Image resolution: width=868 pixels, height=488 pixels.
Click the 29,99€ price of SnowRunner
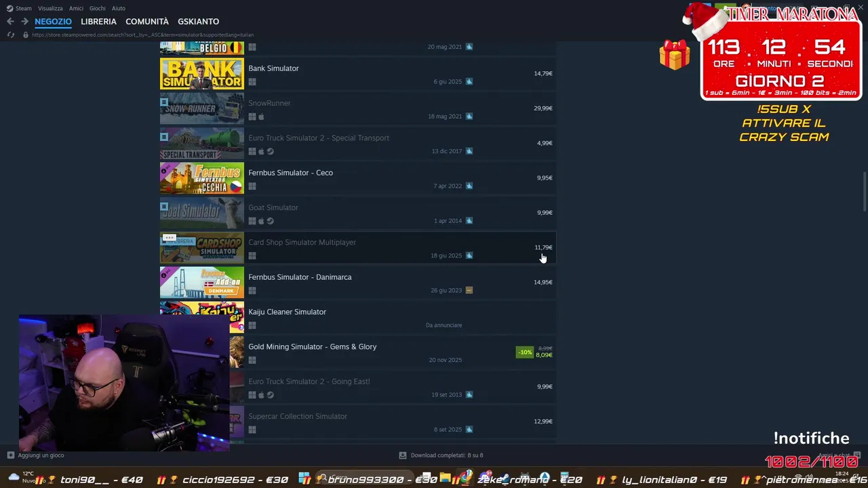543,108
